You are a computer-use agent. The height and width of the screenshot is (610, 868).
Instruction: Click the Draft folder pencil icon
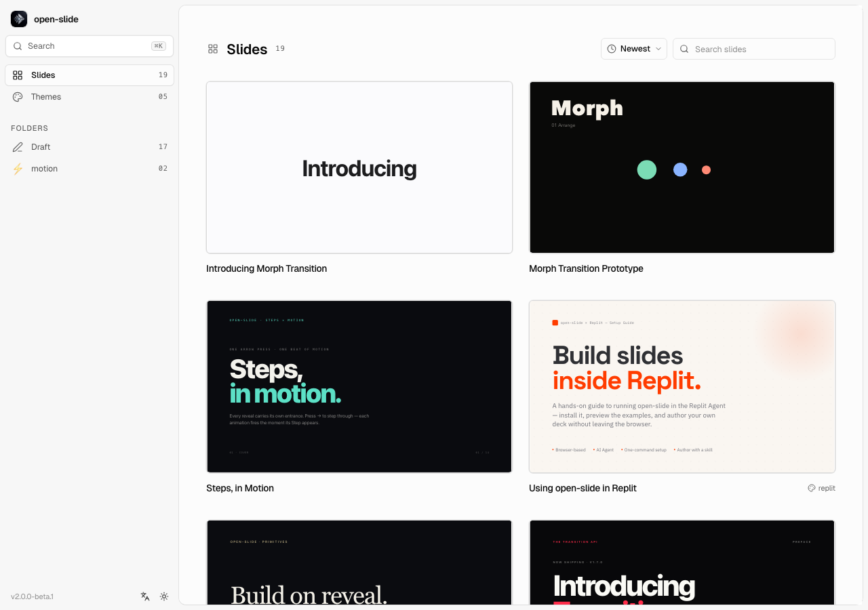(x=18, y=147)
